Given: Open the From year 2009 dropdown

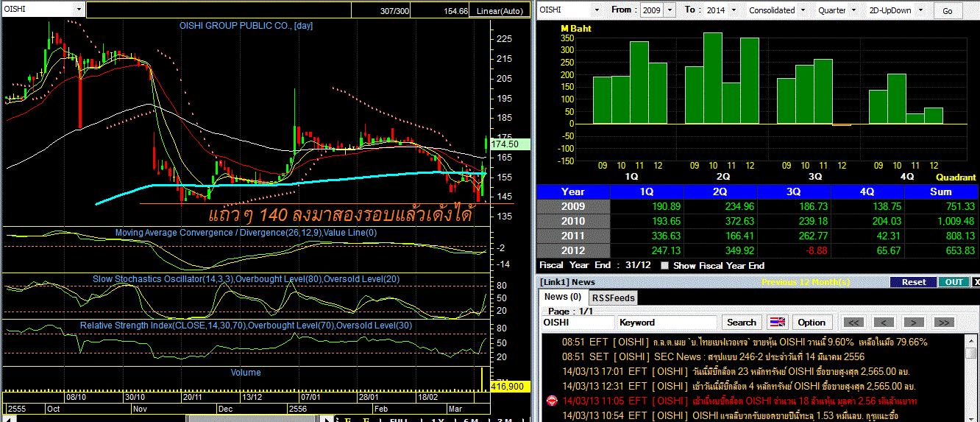Looking at the screenshot, I should click(x=668, y=10).
